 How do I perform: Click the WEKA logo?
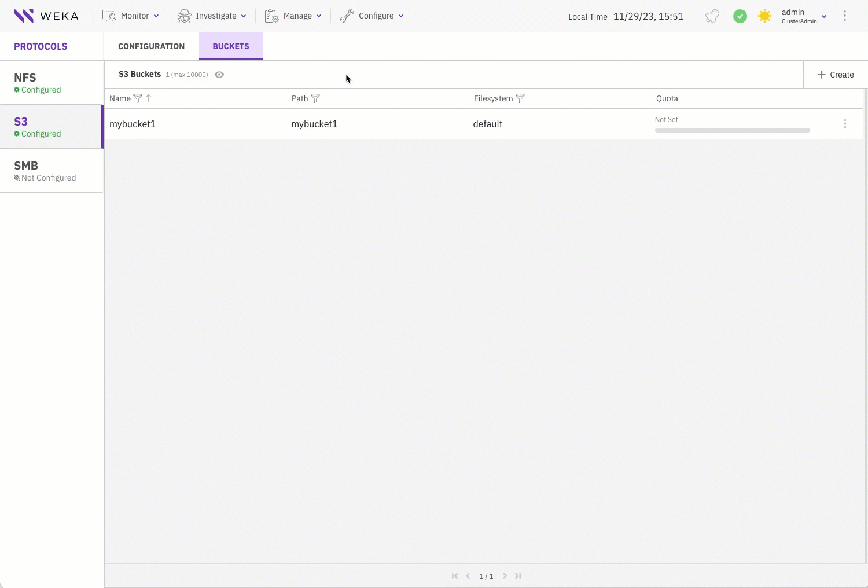[46, 16]
